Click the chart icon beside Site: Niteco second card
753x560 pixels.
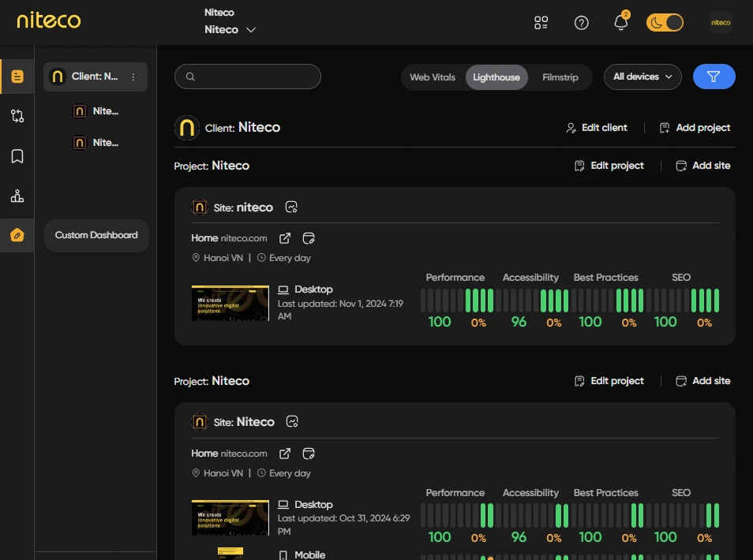pos(292,421)
